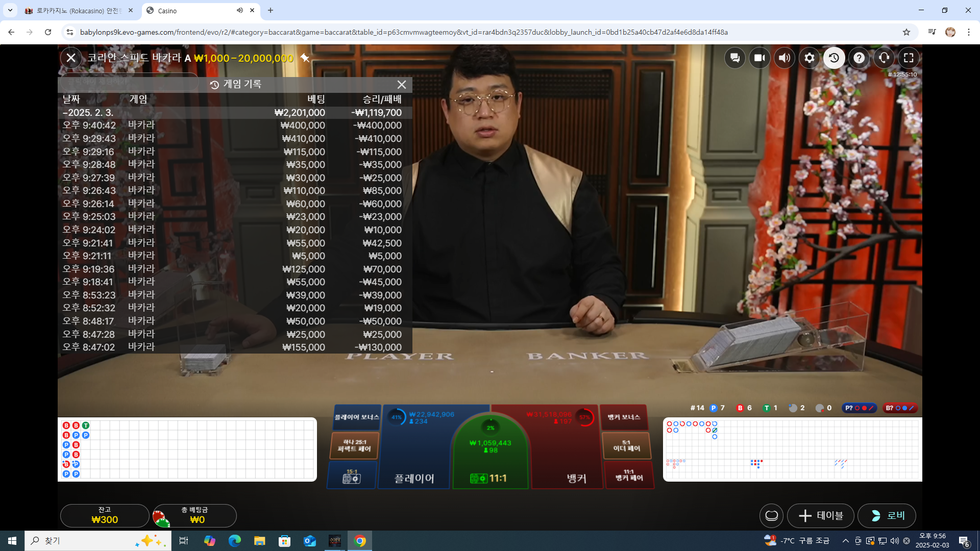Close the 게임 기록 panel
The height and width of the screenshot is (551, 980).
point(402,85)
